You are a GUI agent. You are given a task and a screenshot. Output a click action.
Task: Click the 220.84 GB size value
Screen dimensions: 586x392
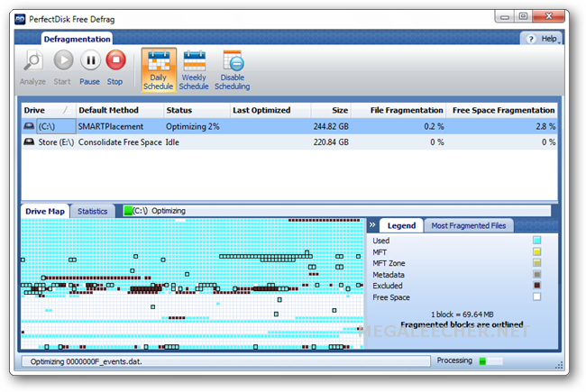pyautogui.click(x=331, y=142)
